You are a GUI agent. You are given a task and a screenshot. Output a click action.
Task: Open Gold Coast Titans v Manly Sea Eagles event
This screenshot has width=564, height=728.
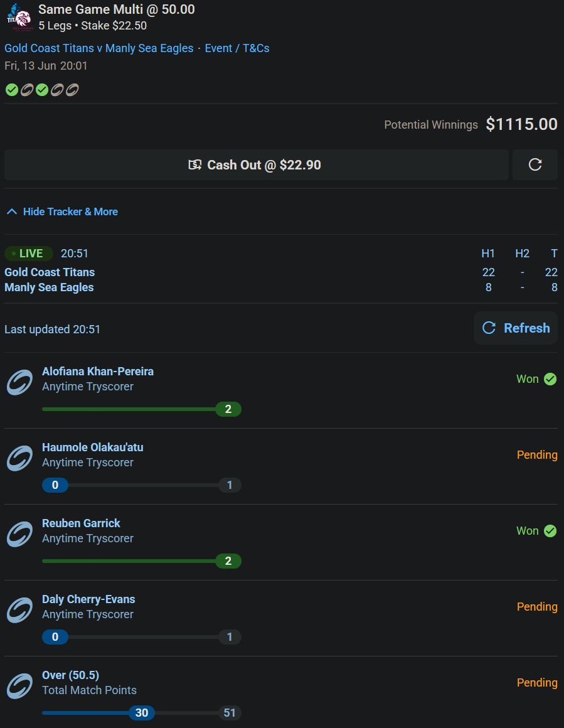click(x=99, y=48)
